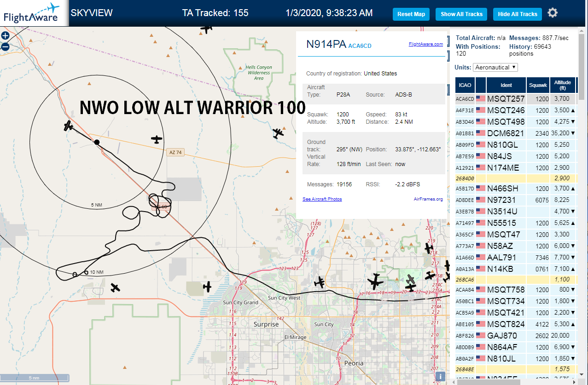Screen dimensions: 588x385
Task: Open the Units dropdown set to Aeronautical
Action: 495,67
